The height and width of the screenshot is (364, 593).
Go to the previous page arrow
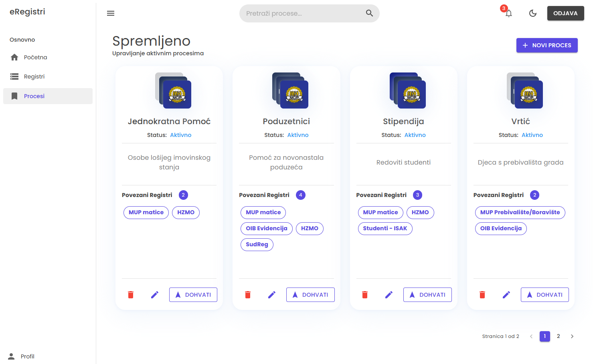click(531, 336)
